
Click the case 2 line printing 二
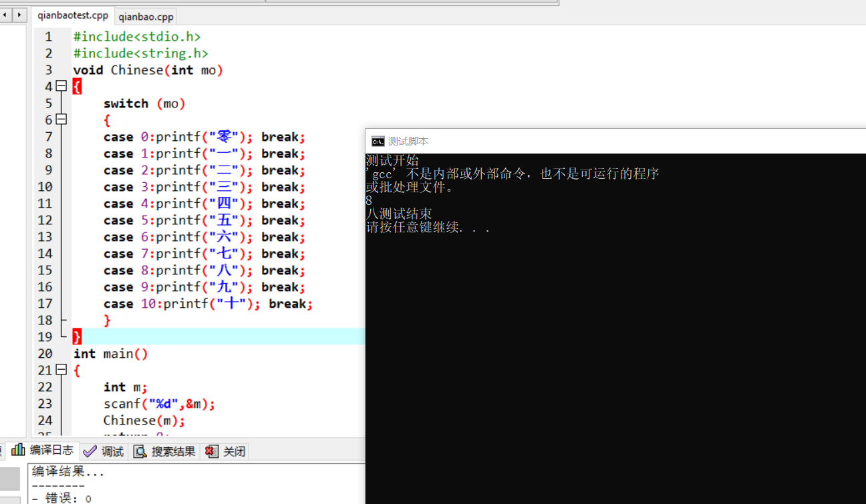[x=204, y=170]
